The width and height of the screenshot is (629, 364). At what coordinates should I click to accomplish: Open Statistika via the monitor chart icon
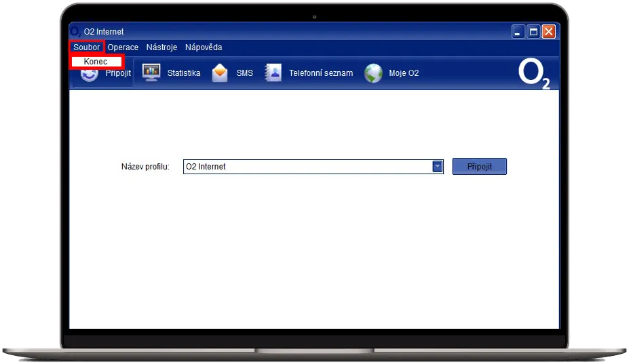151,73
